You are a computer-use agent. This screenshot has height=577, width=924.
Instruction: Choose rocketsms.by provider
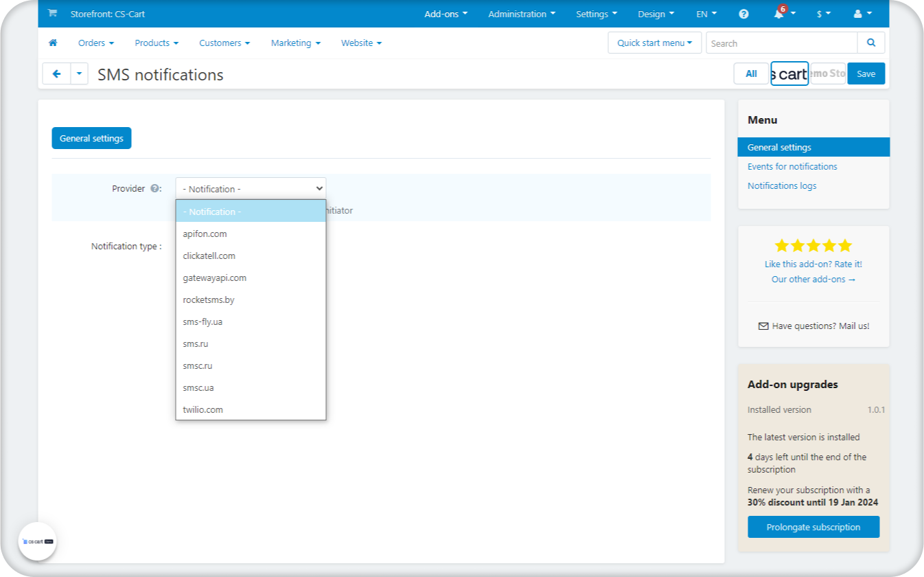(x=251, y=299)
